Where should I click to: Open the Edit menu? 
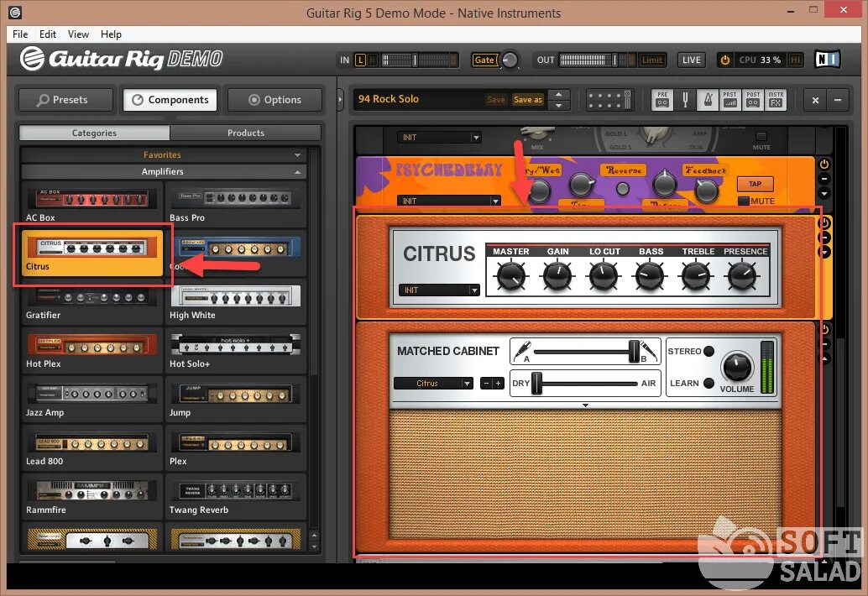[x=48, y=34]
